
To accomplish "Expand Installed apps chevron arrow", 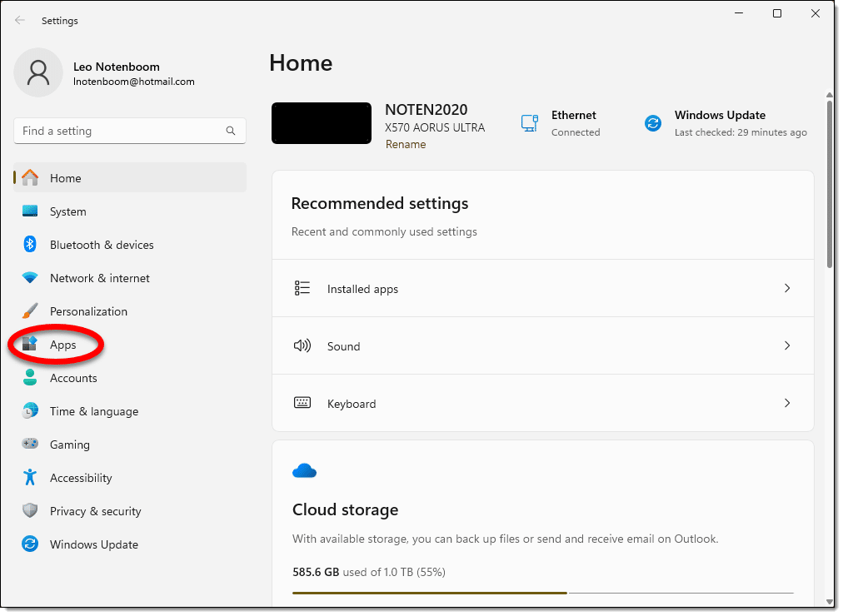I will pos(787,288).
